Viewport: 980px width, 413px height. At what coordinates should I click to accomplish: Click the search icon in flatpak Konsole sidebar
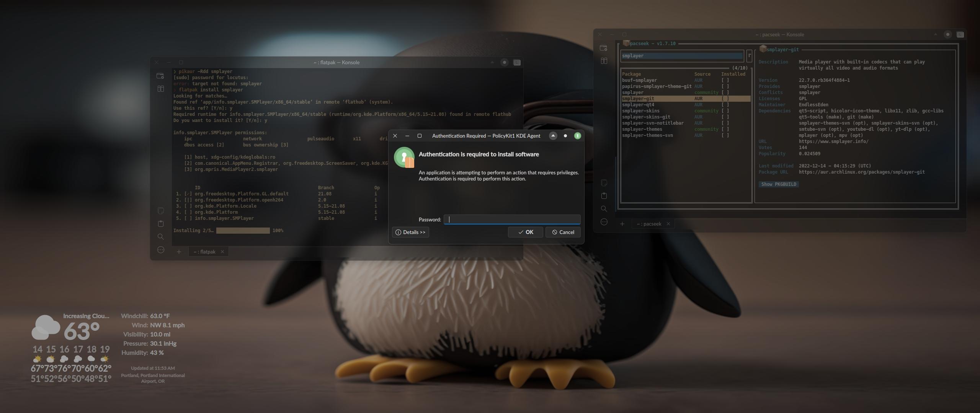(x=161, y=237)
